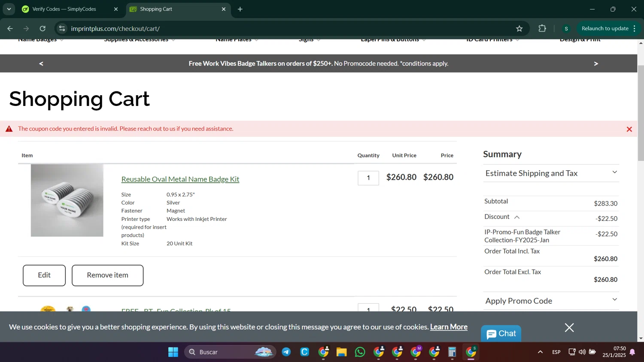The width and height of the screenshot is (644, 362).
Task: View site information icon in the address bar
Action: click(62, 28)
